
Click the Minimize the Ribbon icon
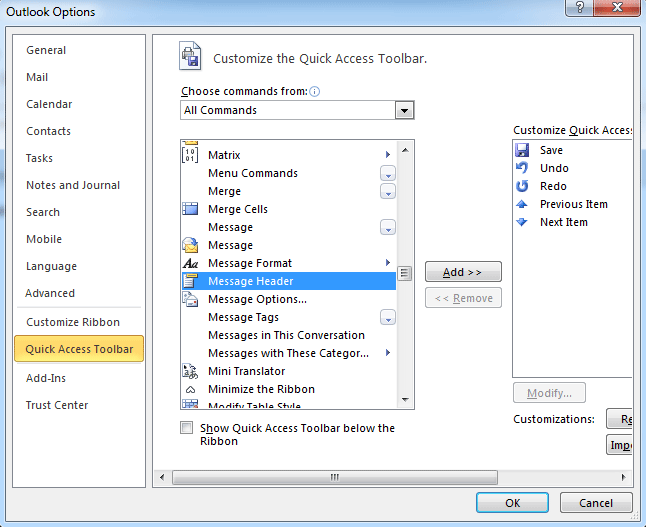pos(190,389)
